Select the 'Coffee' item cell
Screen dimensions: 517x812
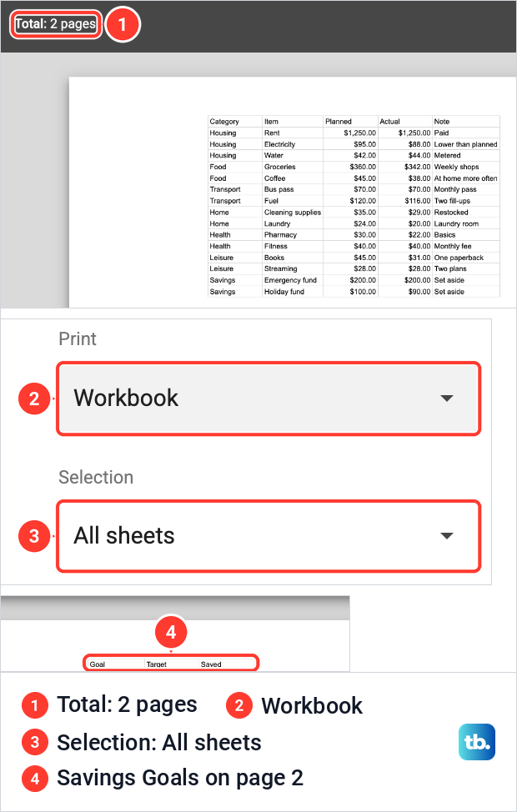click(x=275, y=178)
